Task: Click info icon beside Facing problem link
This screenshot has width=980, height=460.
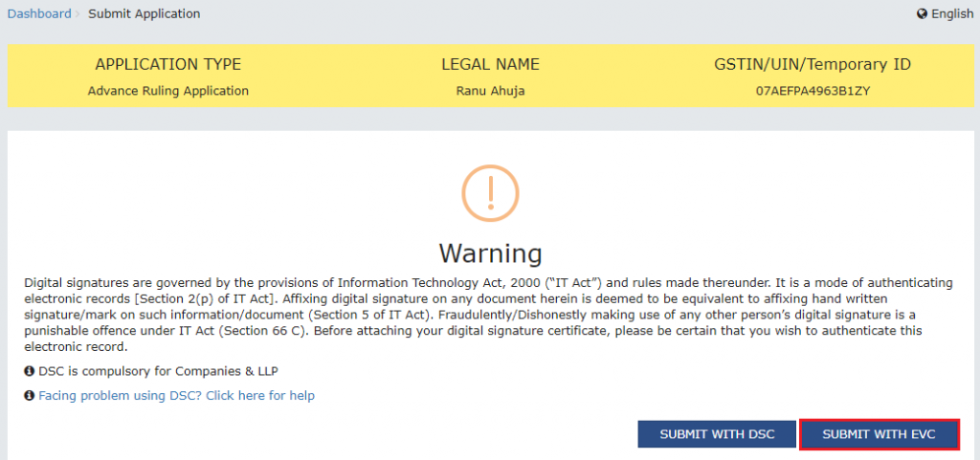Action: pyautogui.click(x=29, y=396)
